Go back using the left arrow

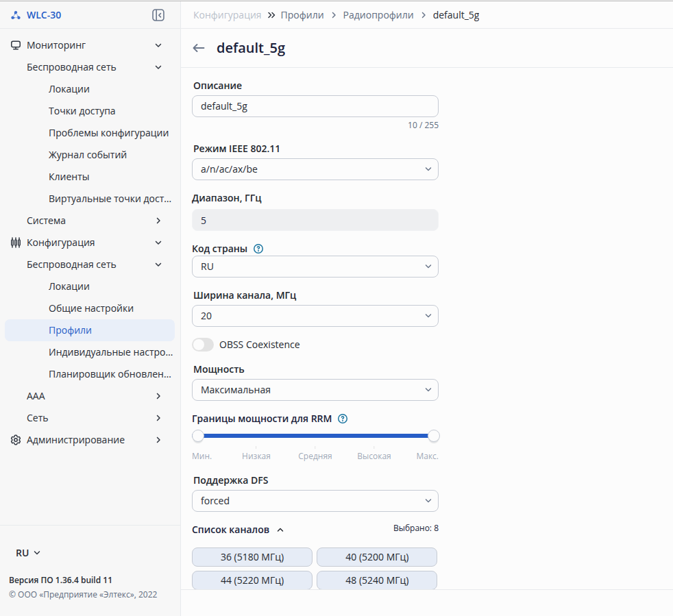pos(199,48)
